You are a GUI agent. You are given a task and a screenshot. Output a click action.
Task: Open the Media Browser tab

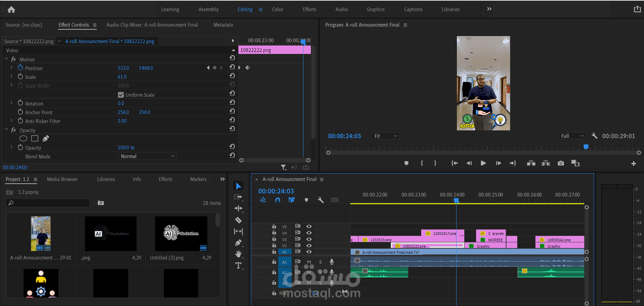[x=62, y=179]
